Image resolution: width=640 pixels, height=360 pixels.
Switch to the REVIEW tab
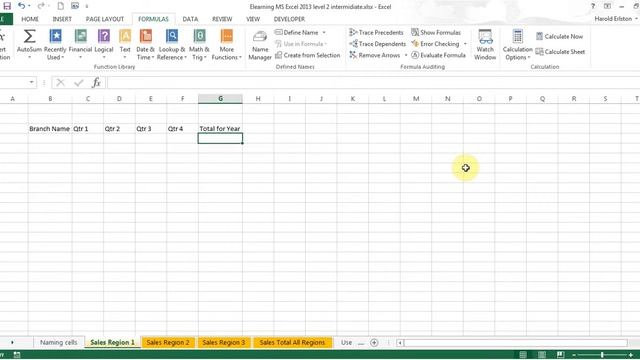(x=222, y=19)
